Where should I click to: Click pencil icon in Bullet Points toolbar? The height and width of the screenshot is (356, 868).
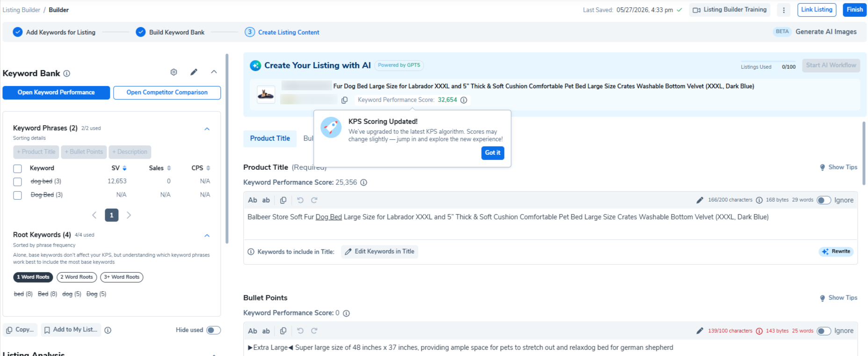(x=700, y=331)
